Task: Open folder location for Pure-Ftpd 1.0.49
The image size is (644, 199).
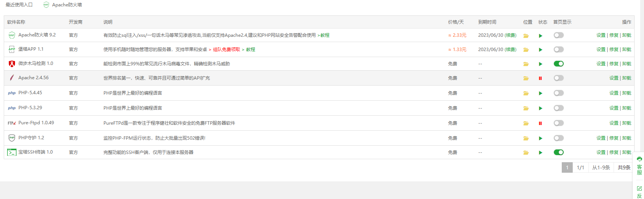Action: (x=526, y=123)
